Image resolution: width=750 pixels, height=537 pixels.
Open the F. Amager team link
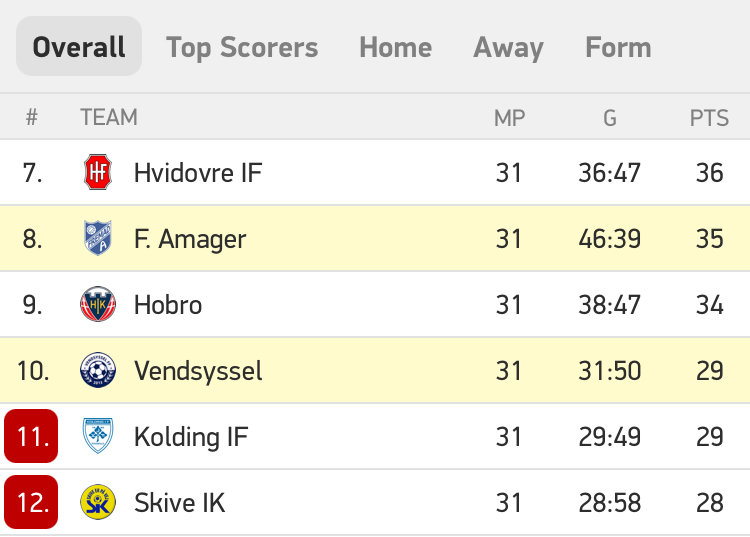(190, 239)
